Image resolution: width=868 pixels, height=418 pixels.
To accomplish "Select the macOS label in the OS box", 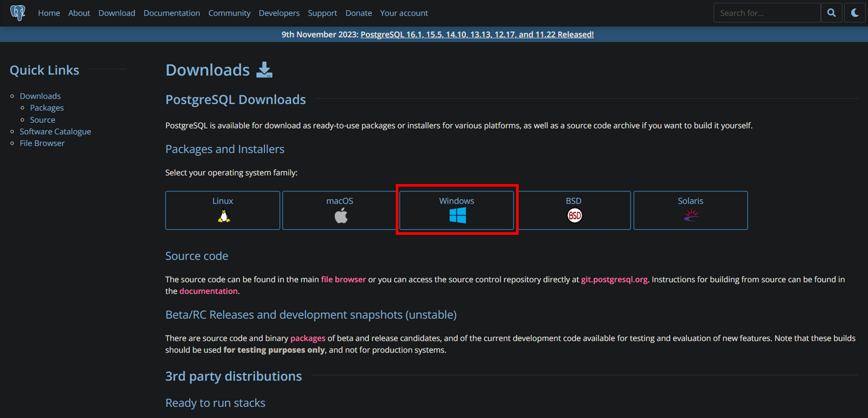I will pyautogui.click(x=340, y=201).
